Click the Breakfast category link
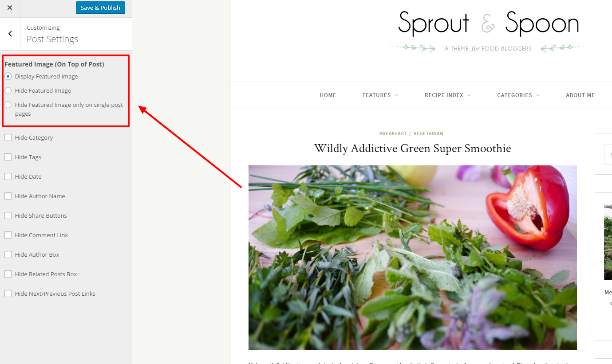 pos(393,133)
